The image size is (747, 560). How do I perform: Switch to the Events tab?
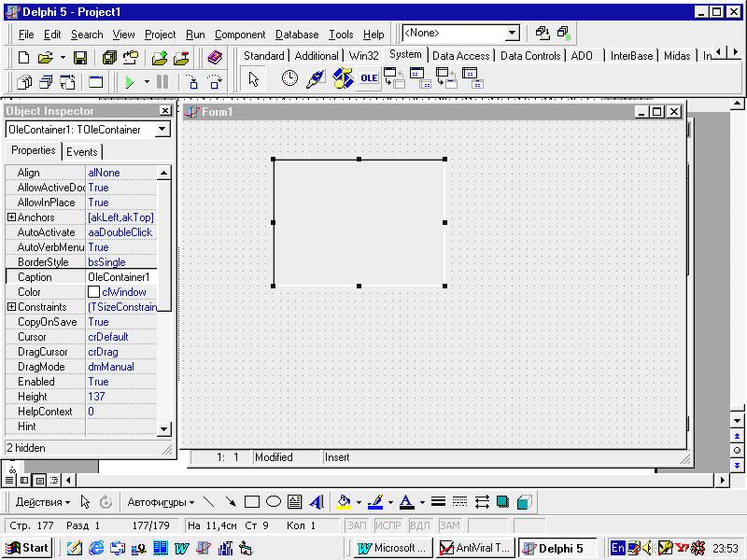[81, 152]
